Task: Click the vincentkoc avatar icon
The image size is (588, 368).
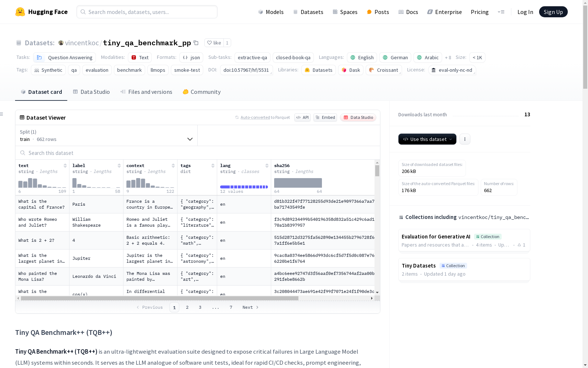Action: pyautogui.click(x=61, y=43)
